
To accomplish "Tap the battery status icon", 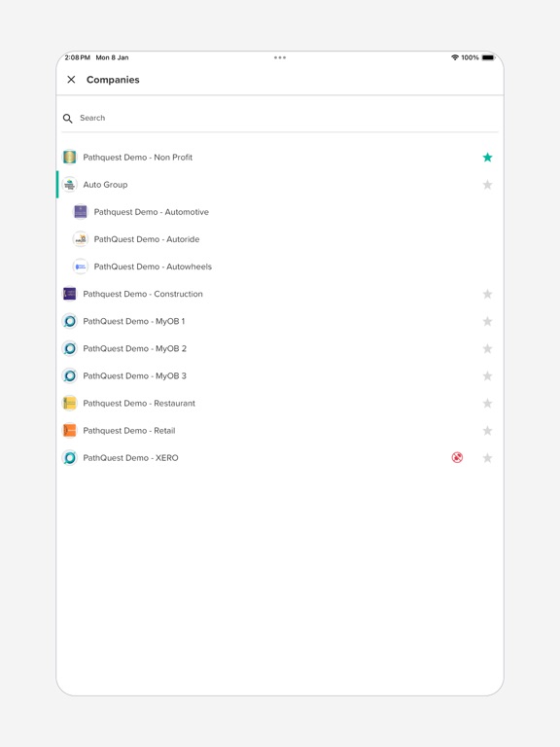I will (x=489, y=57).
